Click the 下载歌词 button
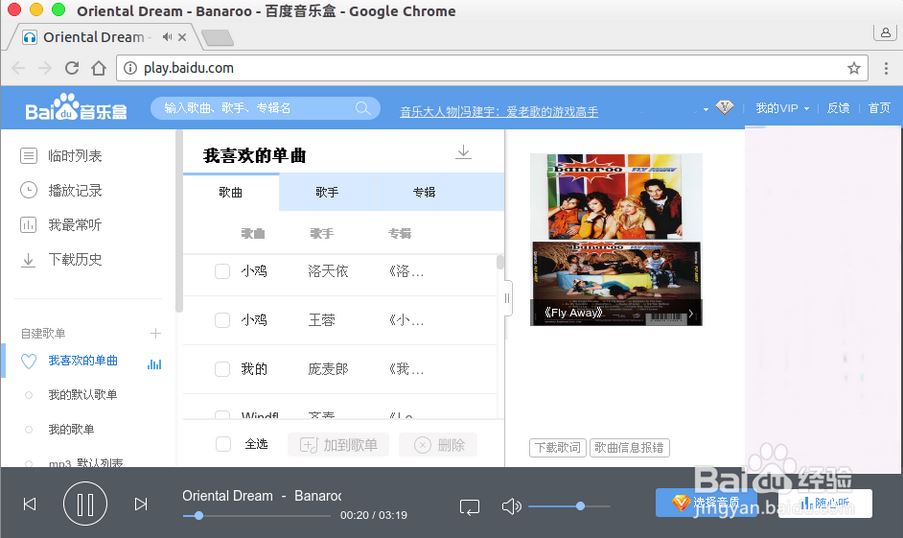903x538 pixels. [x=557, y=448]
